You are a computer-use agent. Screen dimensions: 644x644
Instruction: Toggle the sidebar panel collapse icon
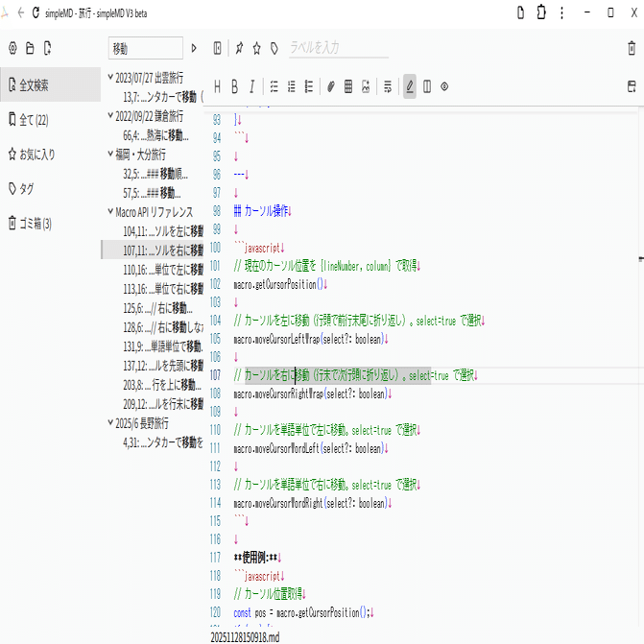tap(217, 48)
